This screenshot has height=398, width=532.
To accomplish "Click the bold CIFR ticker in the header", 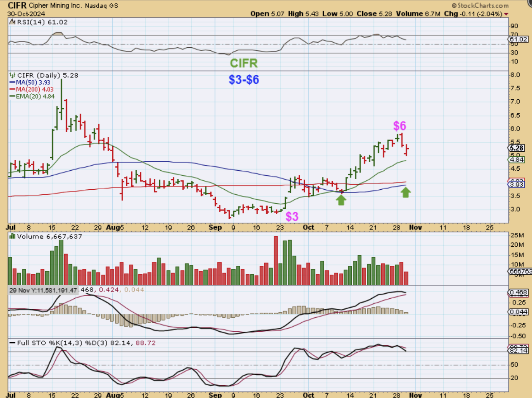I will pos(16,5).
